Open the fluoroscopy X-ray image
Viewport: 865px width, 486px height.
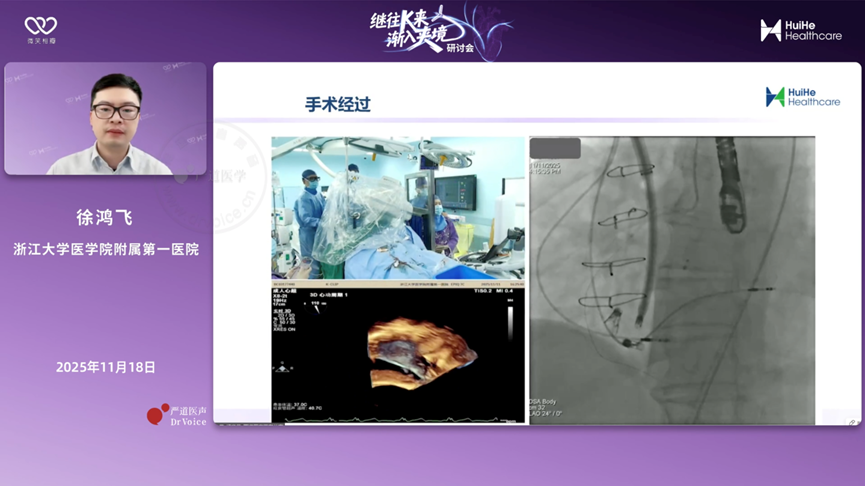(x=671, y=280)
